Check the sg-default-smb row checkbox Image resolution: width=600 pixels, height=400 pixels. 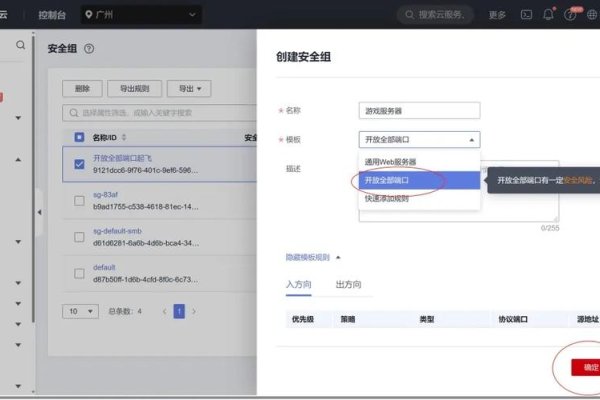[x=79, y=237]
